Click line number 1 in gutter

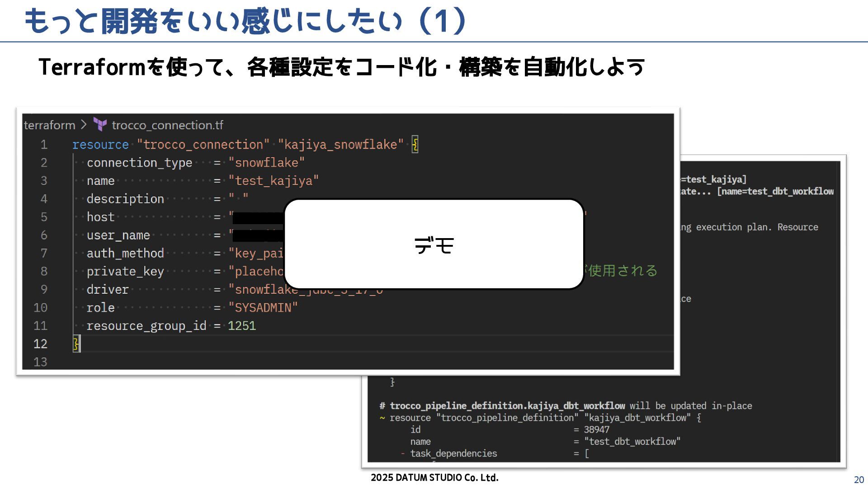(44, 145)
